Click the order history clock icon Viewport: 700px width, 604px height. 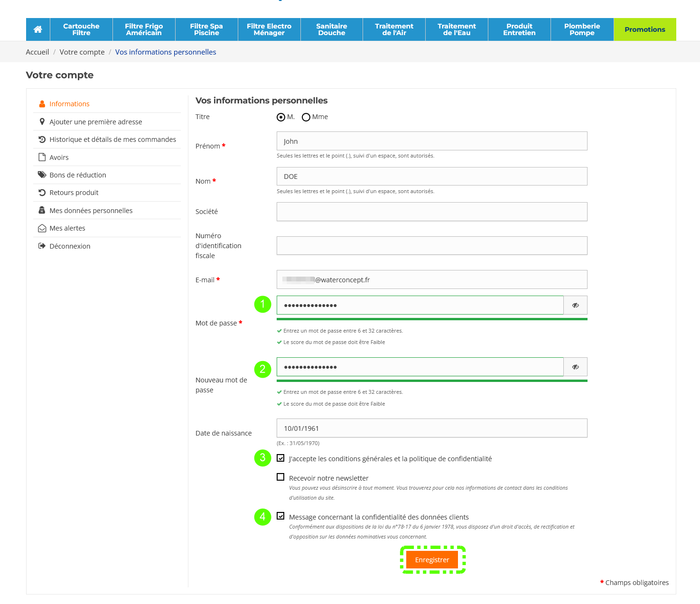pyautogui.click(x=42, y=139)
